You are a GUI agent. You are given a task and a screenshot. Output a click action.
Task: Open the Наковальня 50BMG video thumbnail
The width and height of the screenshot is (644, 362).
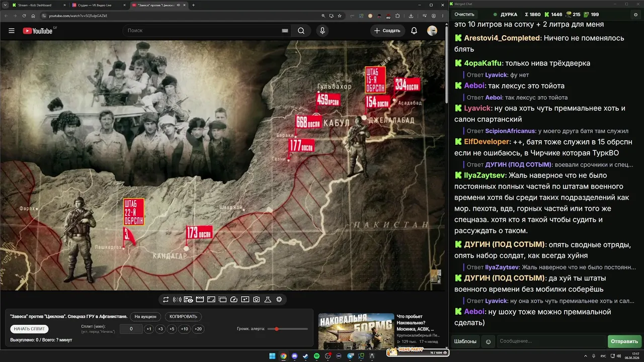[356, 331]
